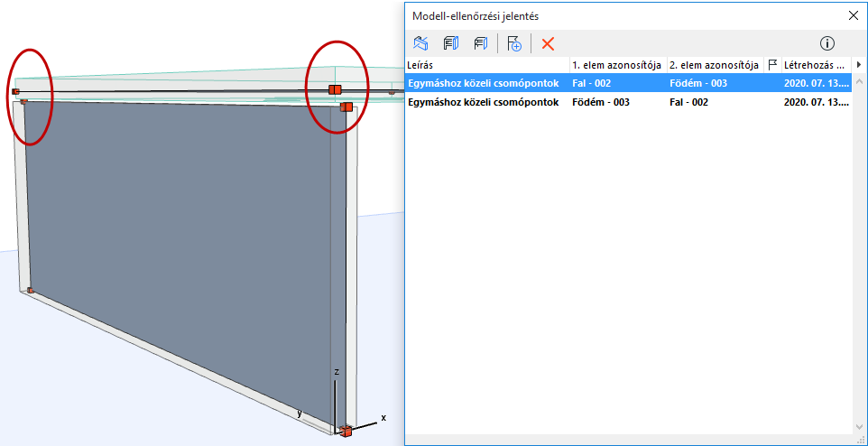Click Födém - 003 under 1. elem azonosítója
Viewport: 868px width, 446px height.
click(x=601, y=103)
